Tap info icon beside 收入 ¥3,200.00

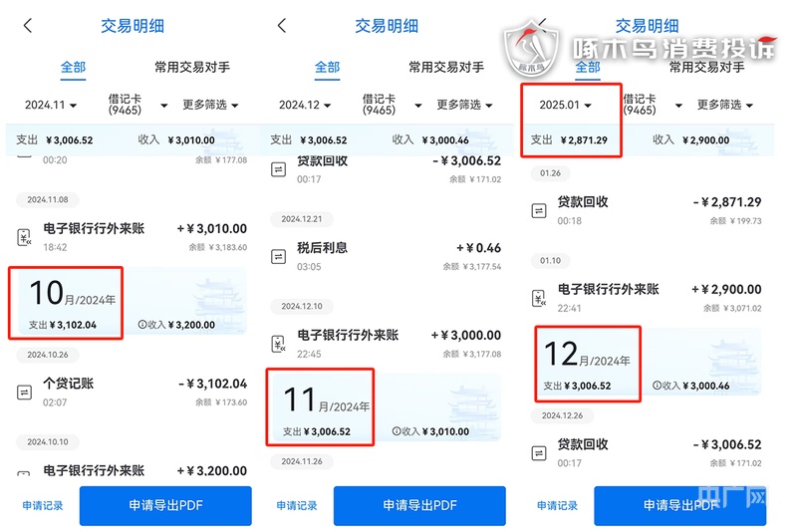[142, 324]
